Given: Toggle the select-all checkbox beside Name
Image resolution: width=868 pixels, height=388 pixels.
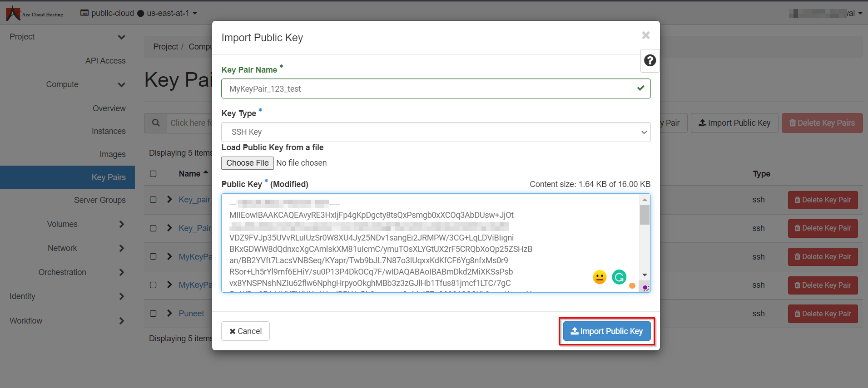Looking at the screenshot, I should (x=153, y=174).
